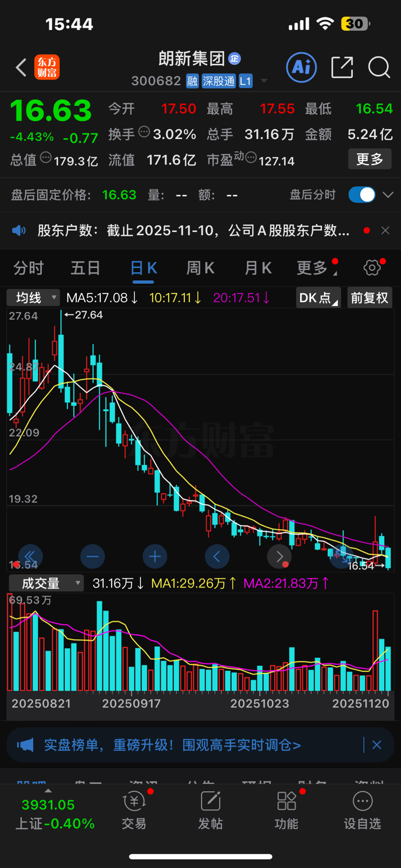Tap the 16.63 current price

coord(51,111)
